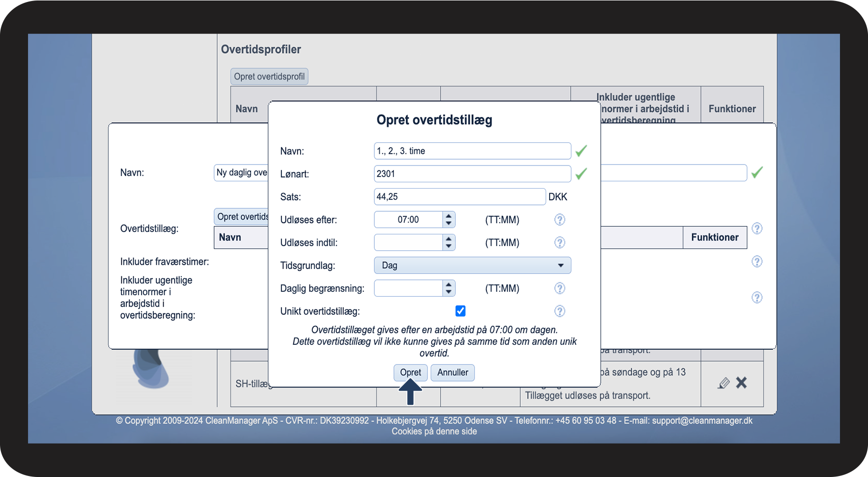Click stepper arrows on Udløses indtil
The image size is (868, 477).
pyautogui.click(x=448, y=243)
